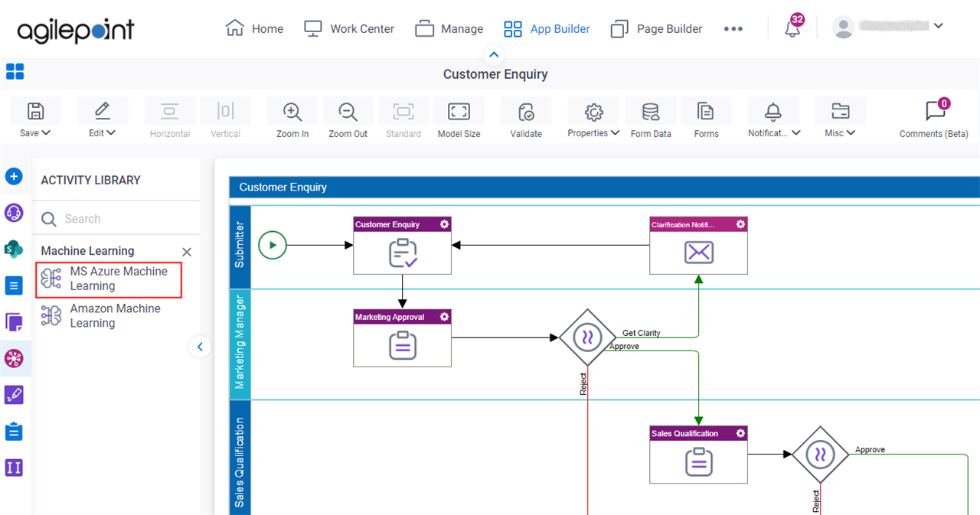Select the purple stacked-pages icon in sidebar
Viewport: 980px width, 515px height.
14,322
